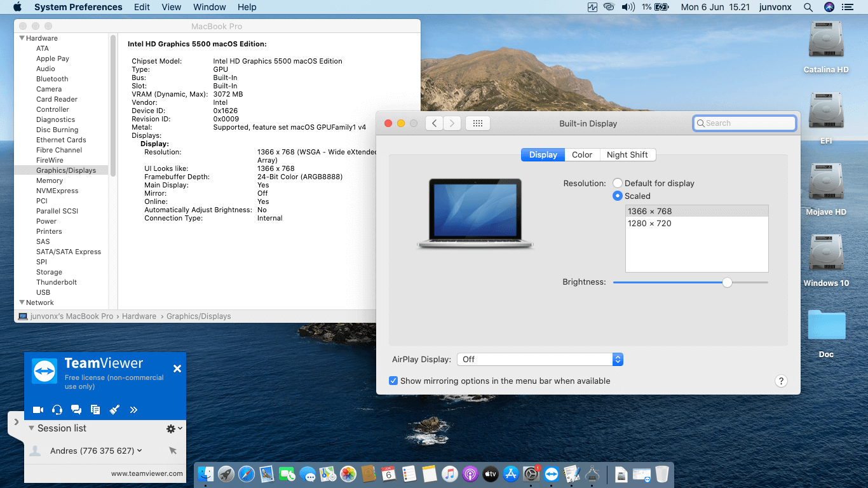Select the TeamViewer whiteboard brush icon

tap(114, 410)
